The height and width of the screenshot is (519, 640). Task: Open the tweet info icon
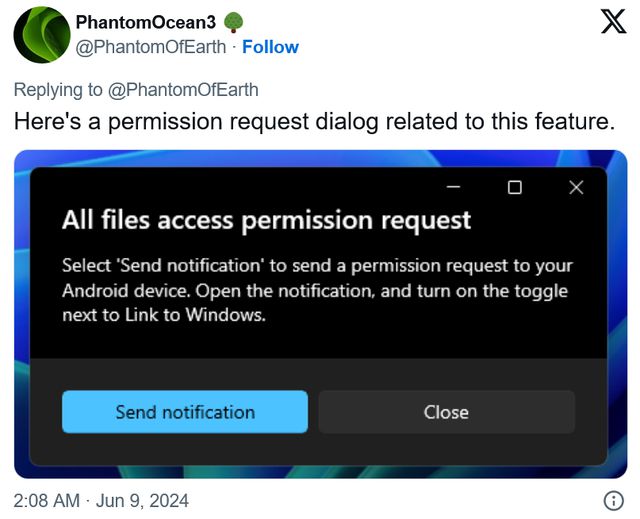[x=614, y=500]
